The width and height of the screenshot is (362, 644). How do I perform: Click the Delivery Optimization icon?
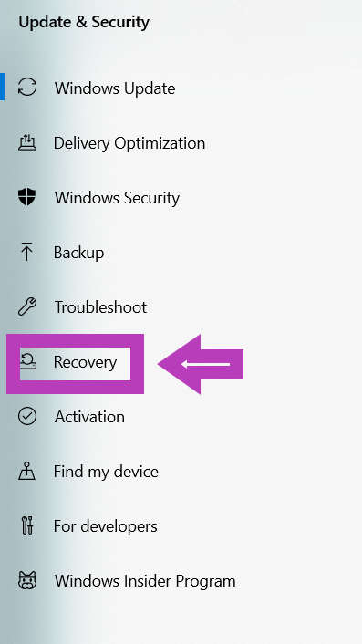[x=27, y=142]
